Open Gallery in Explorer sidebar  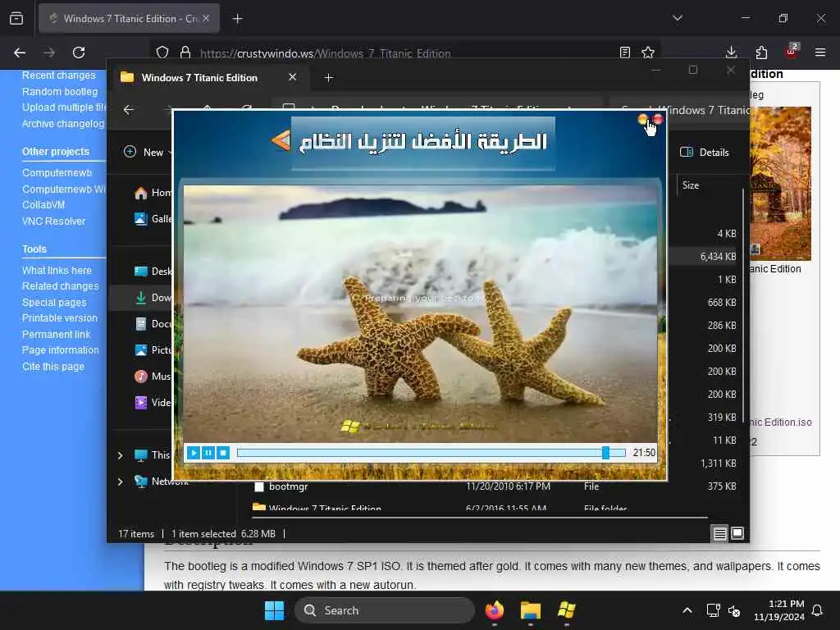(153, 218)
